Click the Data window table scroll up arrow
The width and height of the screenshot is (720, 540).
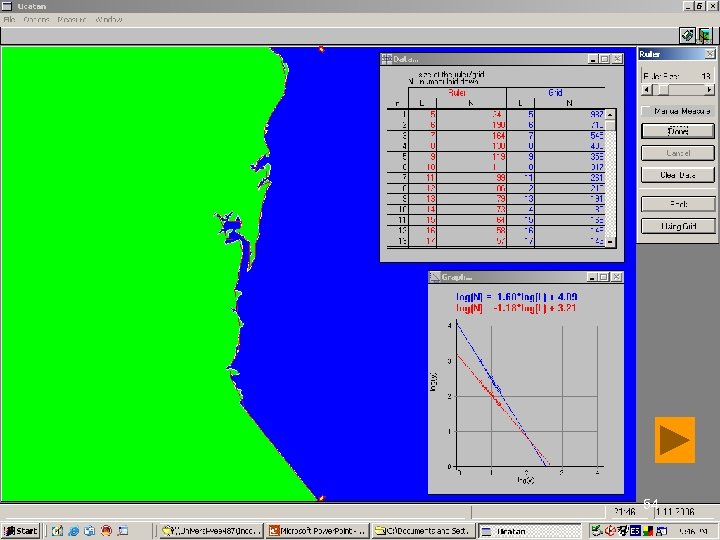[610, 114]
